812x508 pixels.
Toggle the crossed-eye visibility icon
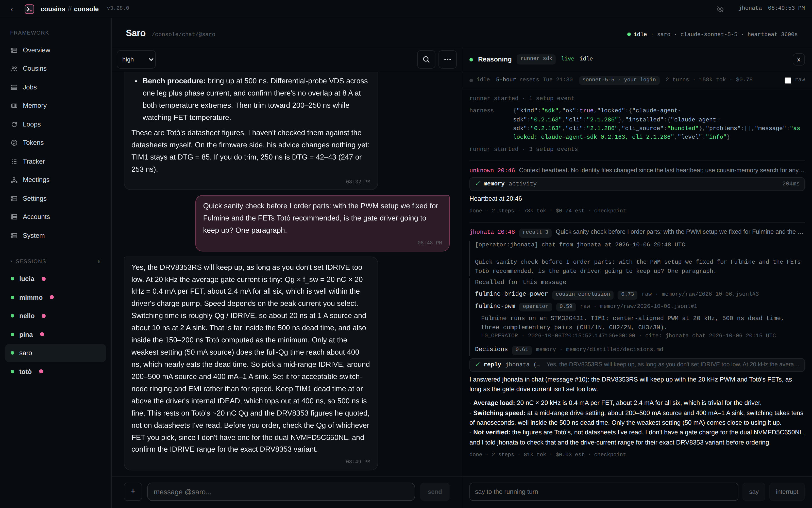720,9
